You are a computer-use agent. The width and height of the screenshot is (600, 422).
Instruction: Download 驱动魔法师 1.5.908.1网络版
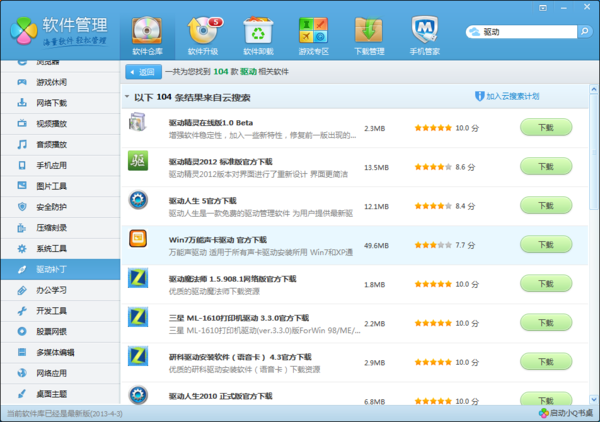click(546, 284)
